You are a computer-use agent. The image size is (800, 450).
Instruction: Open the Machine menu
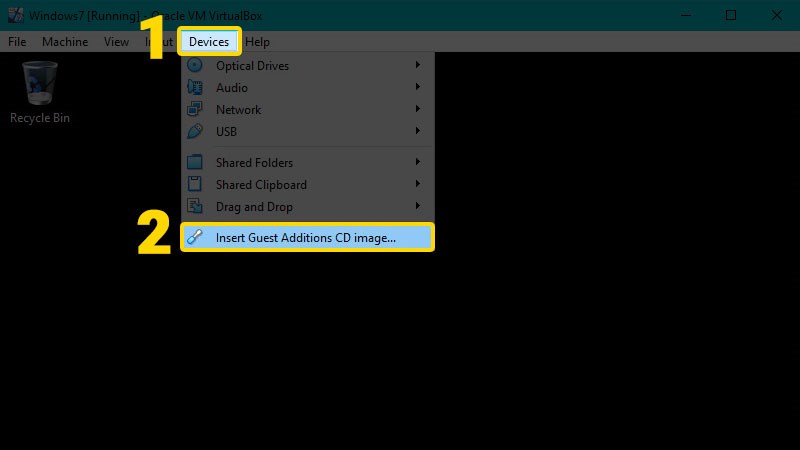point(65,42)
